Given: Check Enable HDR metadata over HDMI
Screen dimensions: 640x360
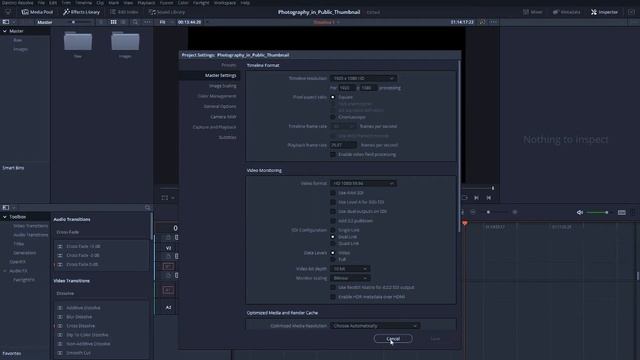Looking at the screenshot, I should coord(333,297).
